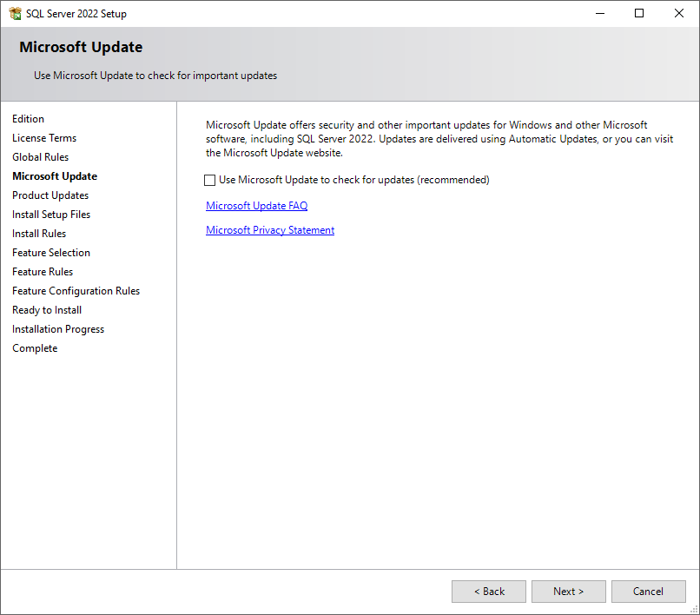The height and width of the screenshot is (615, 700).
Task: Select the Microsoft Update step
Action: coord(54,175)
